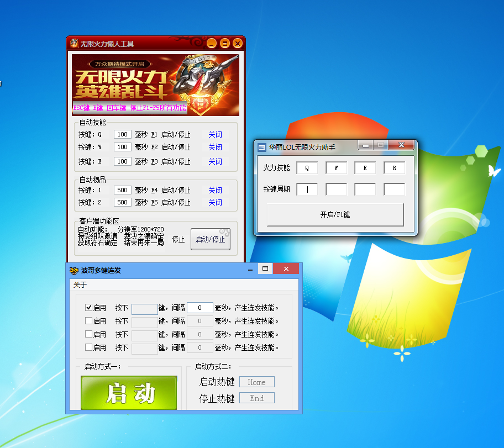Click the 开启/F1键 button

pyautogui.click(x=335, y=214)
